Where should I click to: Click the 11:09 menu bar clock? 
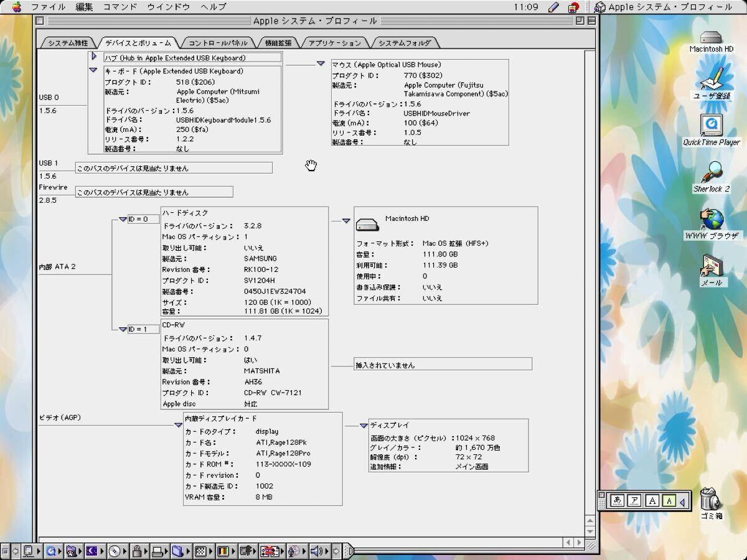[526, 7]
